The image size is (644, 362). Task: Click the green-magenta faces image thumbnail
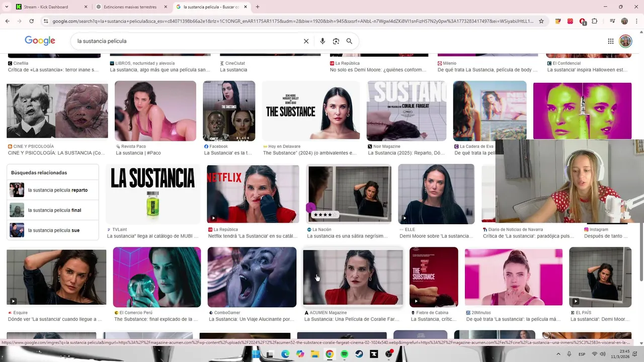point(582,111)
